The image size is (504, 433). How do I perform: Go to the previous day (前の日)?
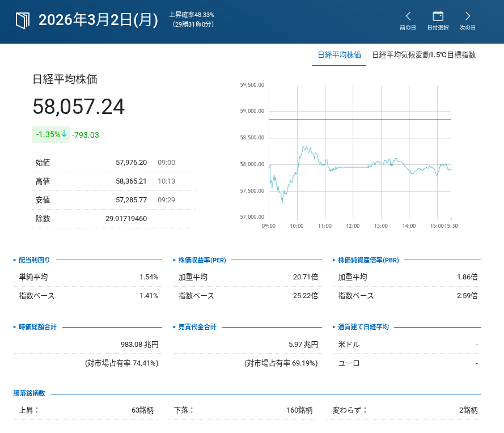coord(408,20)
